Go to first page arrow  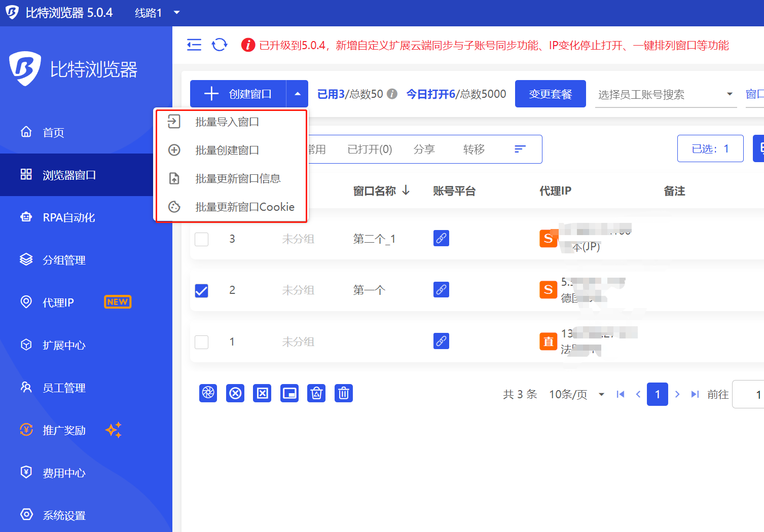(620, 394)
